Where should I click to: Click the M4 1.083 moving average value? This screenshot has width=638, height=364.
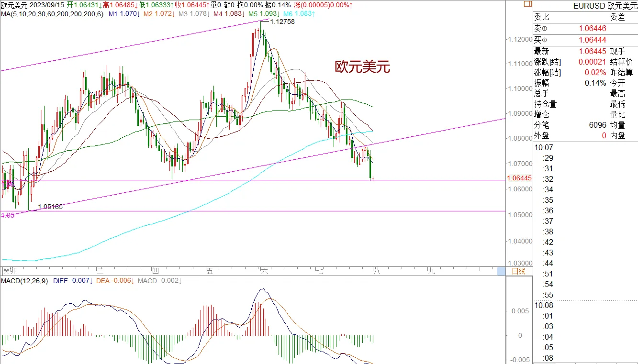229,14
